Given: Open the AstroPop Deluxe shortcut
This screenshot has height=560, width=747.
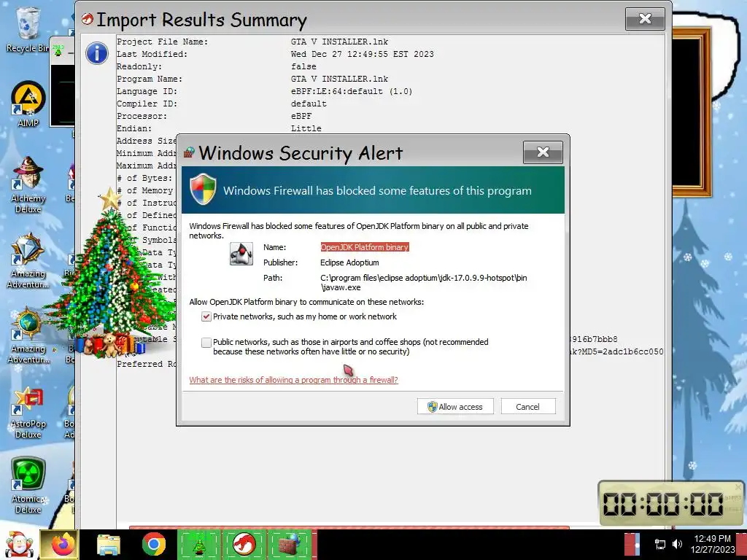Looking at the screenshot, I should [x=28, y=411].
